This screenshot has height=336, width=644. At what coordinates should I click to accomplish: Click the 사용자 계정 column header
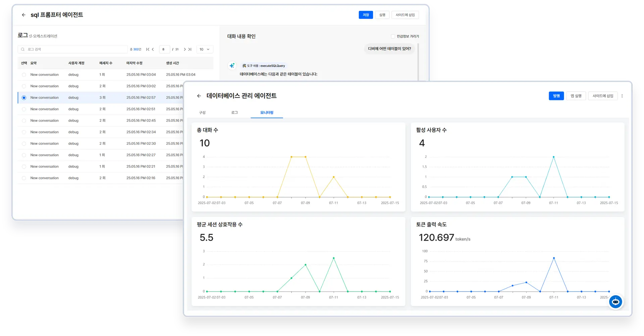tap(76, 63)
